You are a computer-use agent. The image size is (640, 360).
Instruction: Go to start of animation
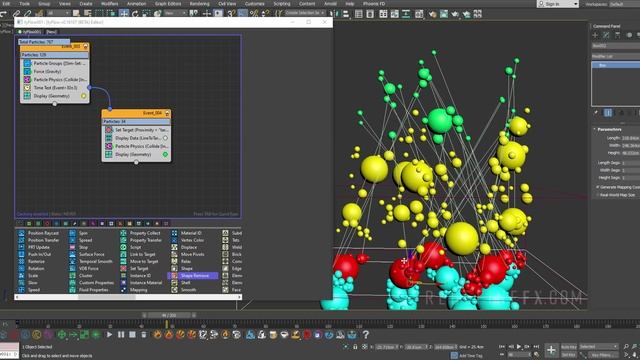point(502,347)
